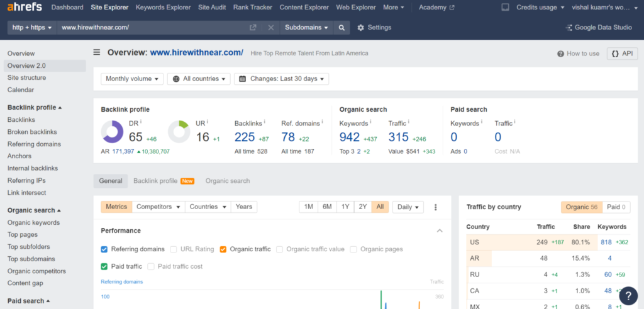Click the Ahrefs logo
644x309 pixels.
tap(25, 7)
